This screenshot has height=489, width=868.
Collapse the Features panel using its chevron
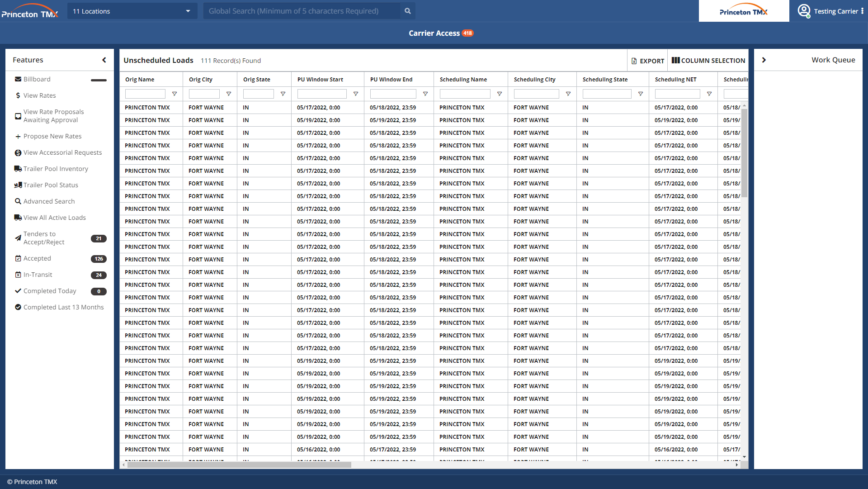[104, 60]
